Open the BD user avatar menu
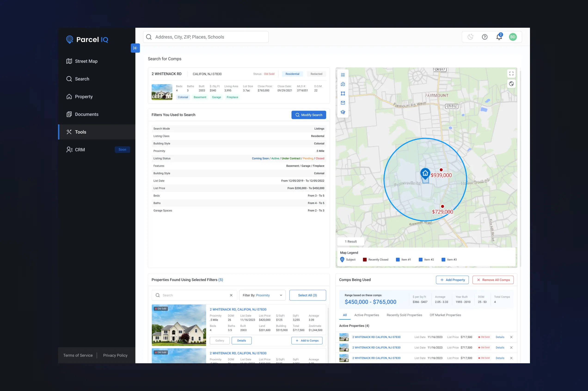Screen dimensions: 588x391 pyautogui.click(x=513, y=37)
